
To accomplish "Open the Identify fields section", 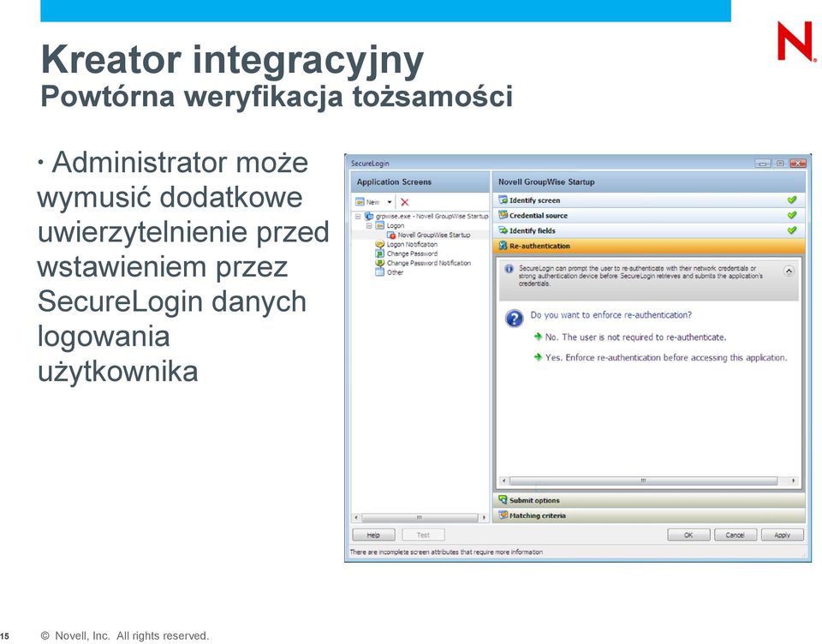I will [x=648, y=230].
